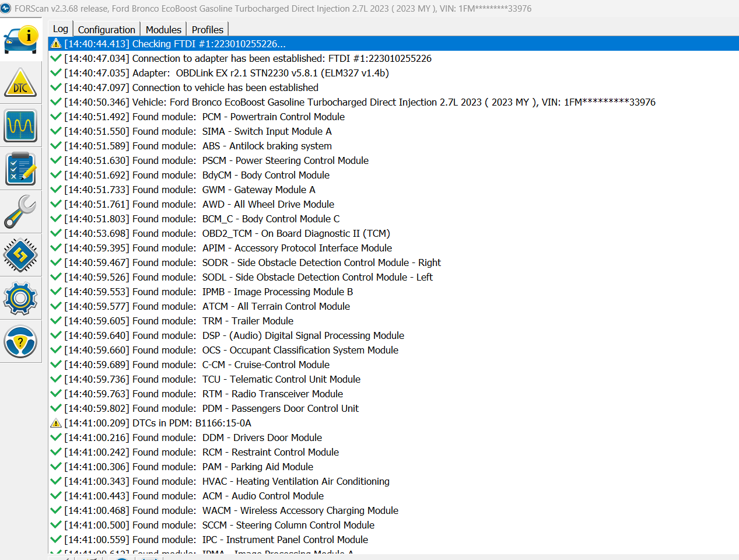The image size is (739, 560).
Task: Select the IPC Instrument Panel Control Module row
Action: coord(393,540)
